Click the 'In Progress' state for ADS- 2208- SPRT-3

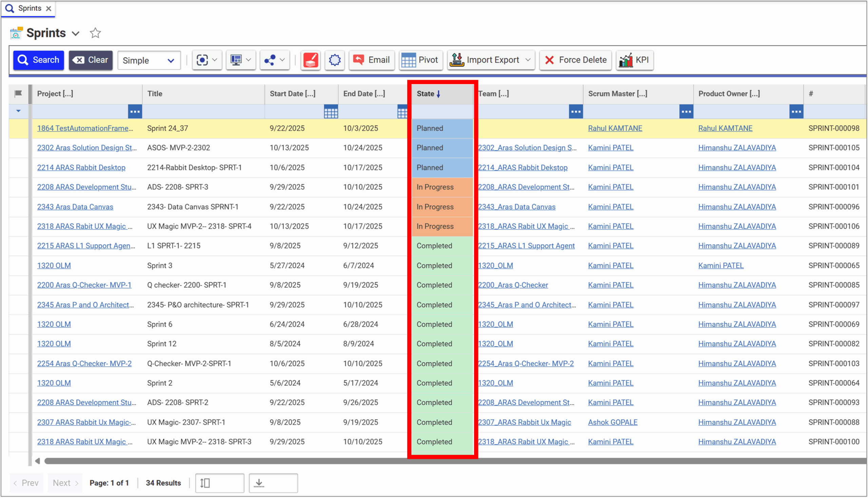(442, 187)
